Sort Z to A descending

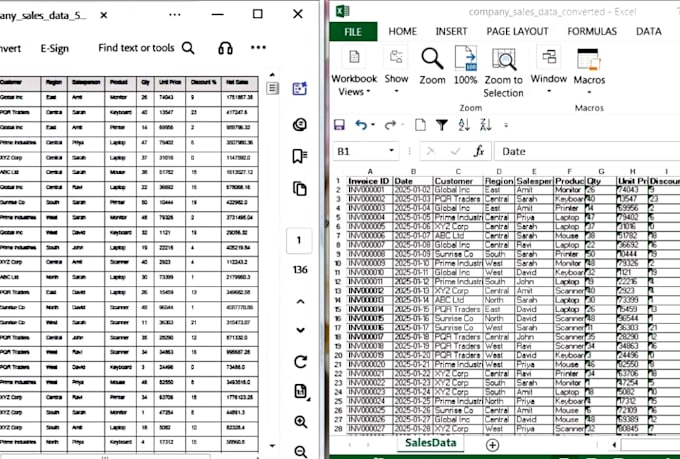pyautogui.click(x=485, y=125)
